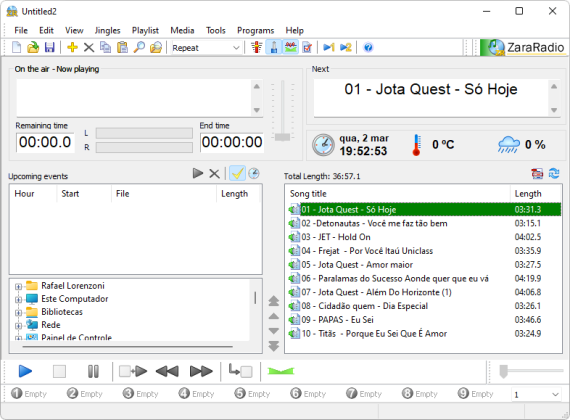Click the fast forward playback button

tap(201, 371)
